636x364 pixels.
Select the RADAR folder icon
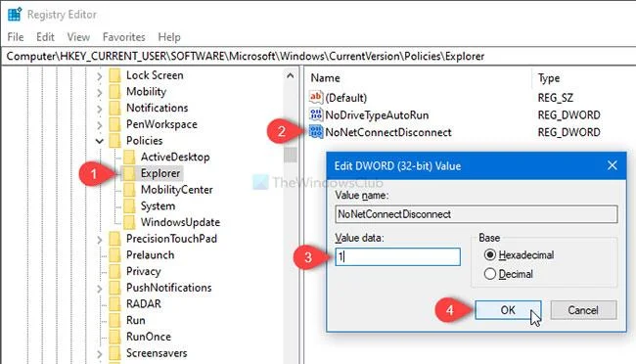pos(115,304)
